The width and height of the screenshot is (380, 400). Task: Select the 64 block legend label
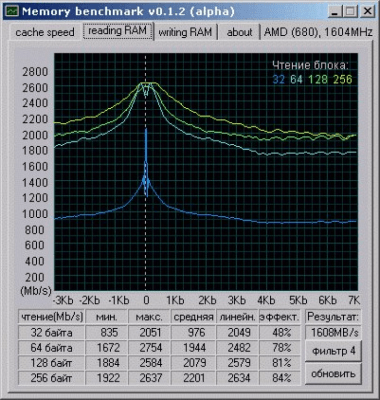(x=296, y=79)
